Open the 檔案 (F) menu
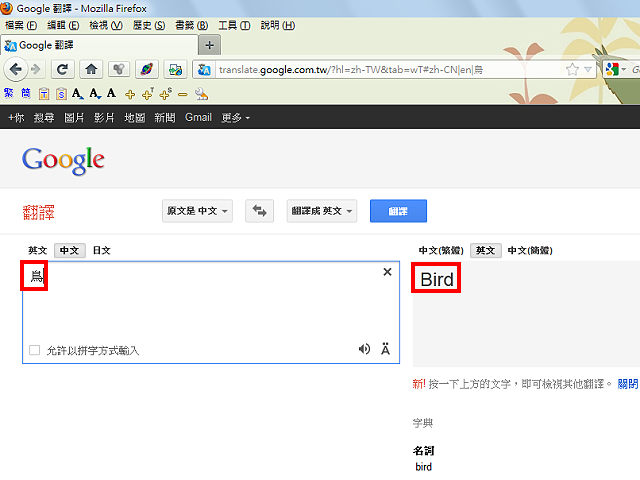Image resolution: width=640 pixels, height=480 pixels. click(21, 25)
